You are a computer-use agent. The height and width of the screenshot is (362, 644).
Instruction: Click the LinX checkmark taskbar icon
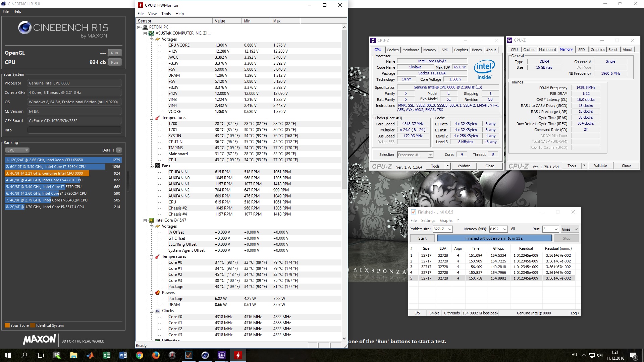coord(189,355)
